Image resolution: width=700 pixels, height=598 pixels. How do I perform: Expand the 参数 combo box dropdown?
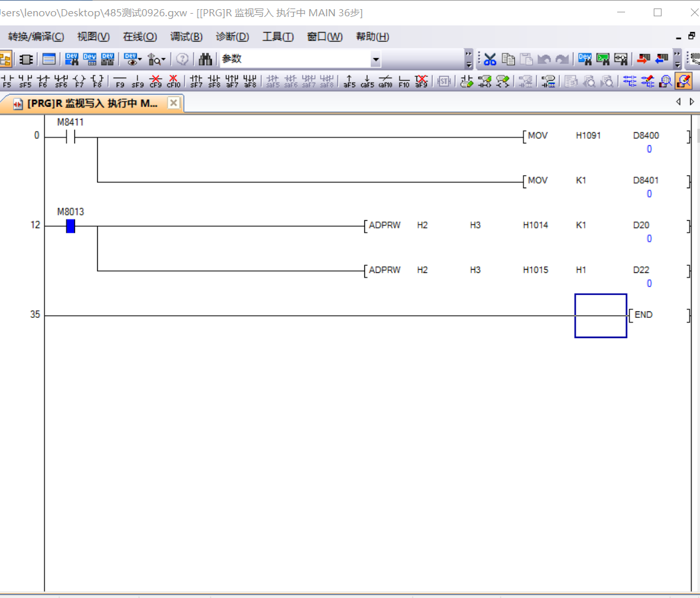click(375, 60)
